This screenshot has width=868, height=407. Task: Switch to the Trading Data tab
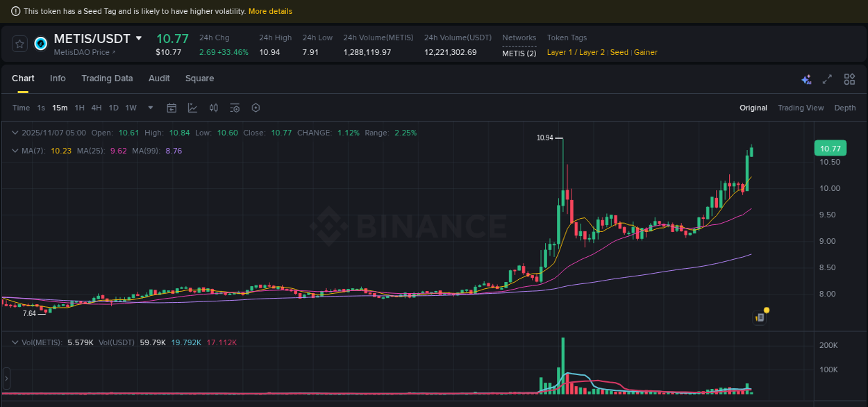pyautogui.click(x=107, y=78)
